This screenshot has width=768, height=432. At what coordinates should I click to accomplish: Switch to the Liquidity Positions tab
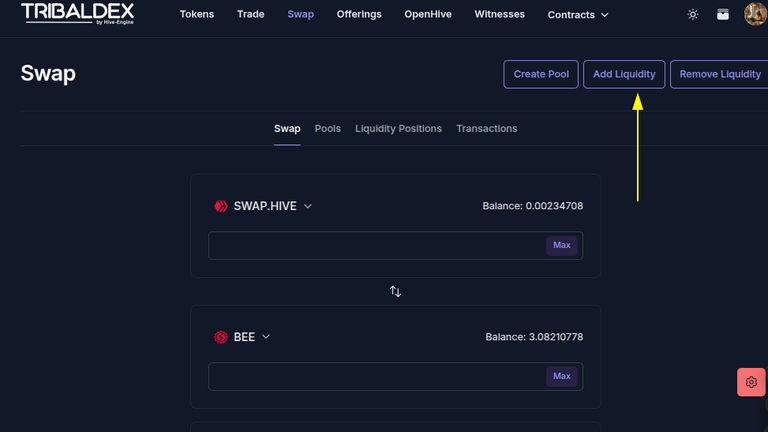pyautogui.click(x=398, y=129)
